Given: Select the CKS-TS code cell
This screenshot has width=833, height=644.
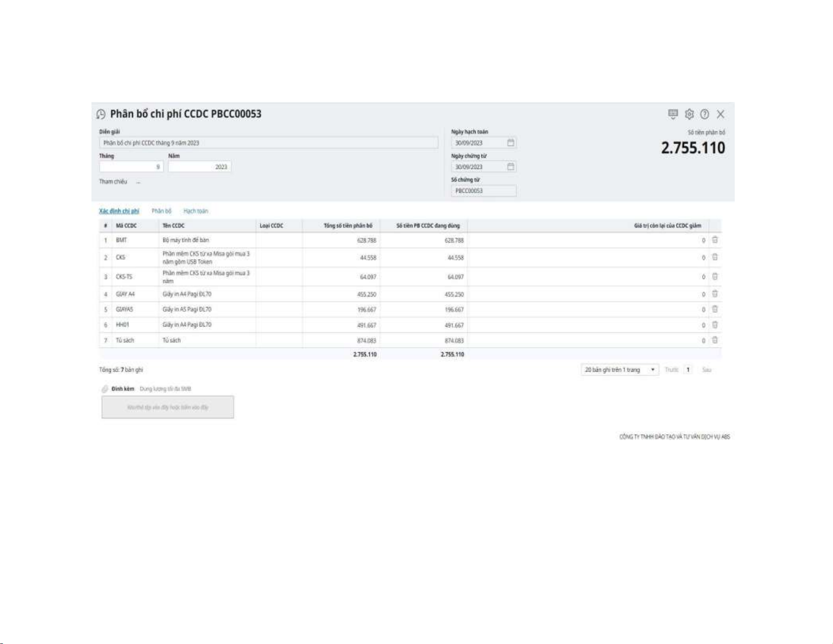Looking at the screenshot, I should [135, 277].
